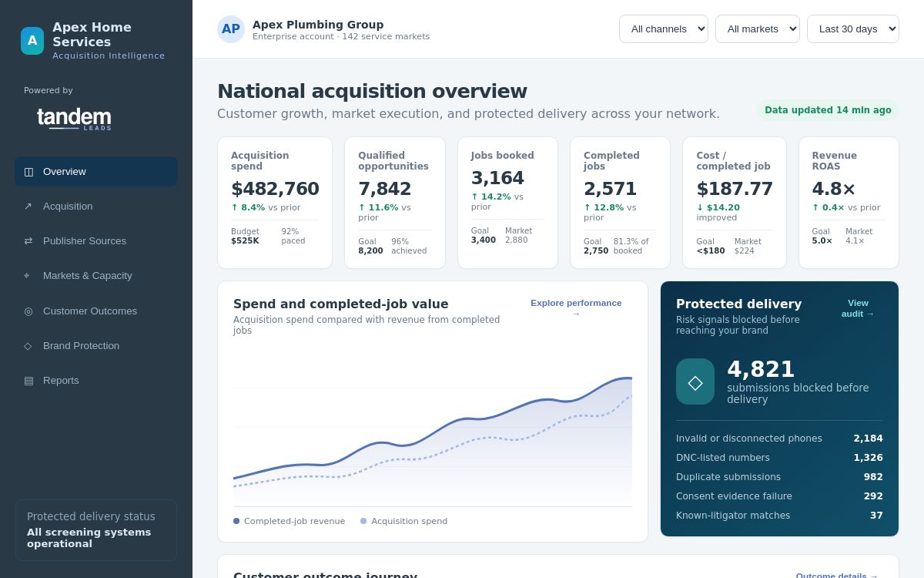The image size is (924, 578).
Task: Navigate to Customer Outcomes
Action: 96,311
